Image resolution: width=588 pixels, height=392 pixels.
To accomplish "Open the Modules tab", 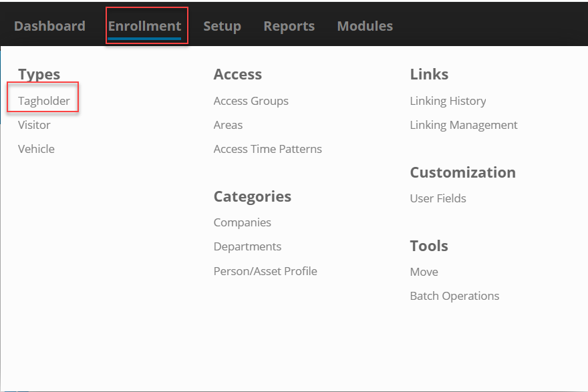I will coord(365,26).
